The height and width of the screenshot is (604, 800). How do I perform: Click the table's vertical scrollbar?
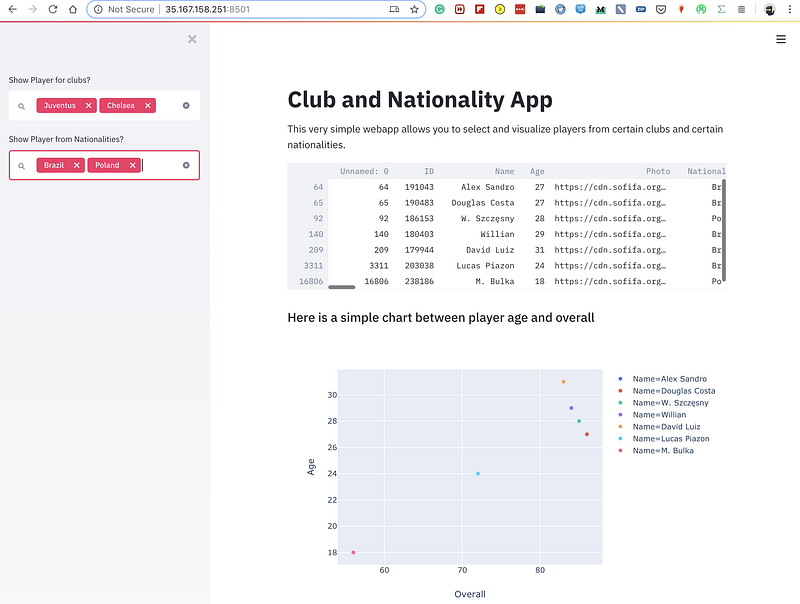coord(723,230)
